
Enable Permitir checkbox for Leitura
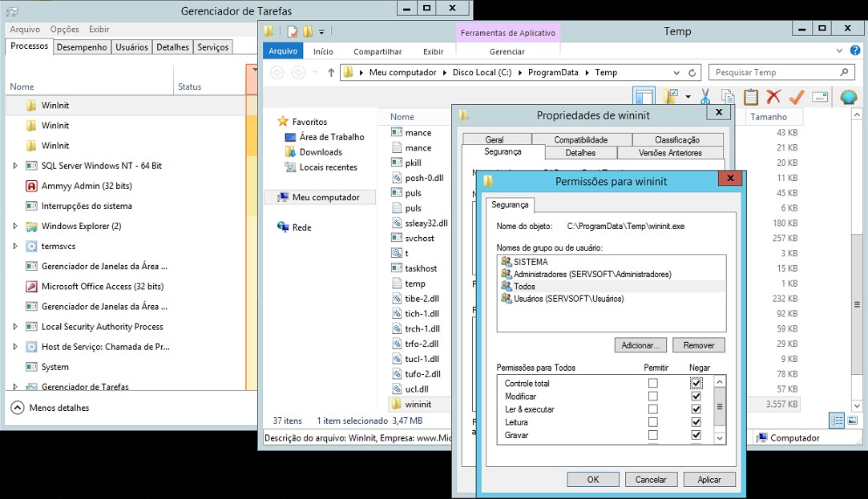pos(652,422)
